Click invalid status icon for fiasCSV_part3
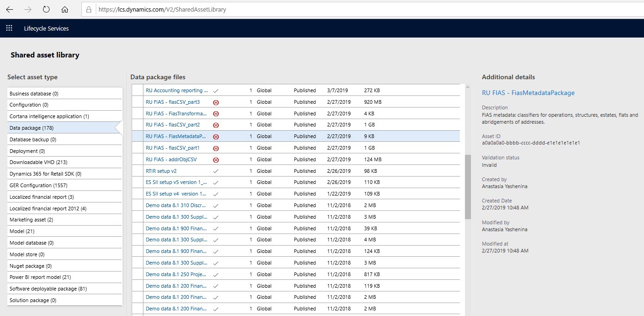 [216, 102]
